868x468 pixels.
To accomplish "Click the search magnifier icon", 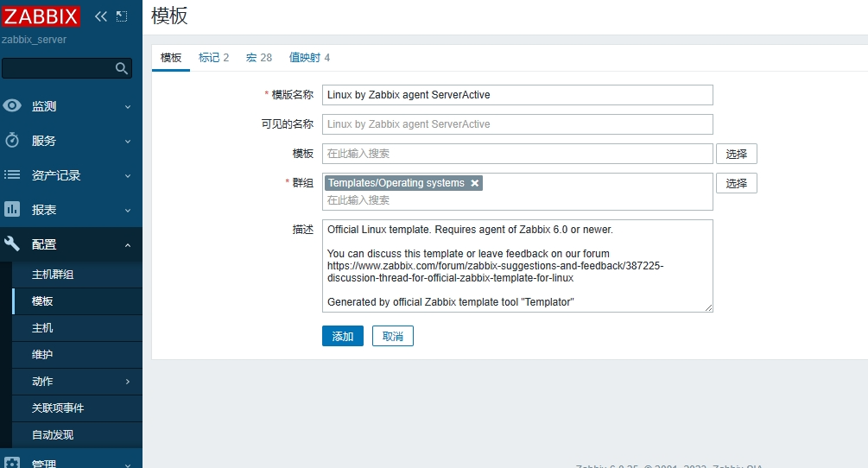I will click(x=122, y=68).
